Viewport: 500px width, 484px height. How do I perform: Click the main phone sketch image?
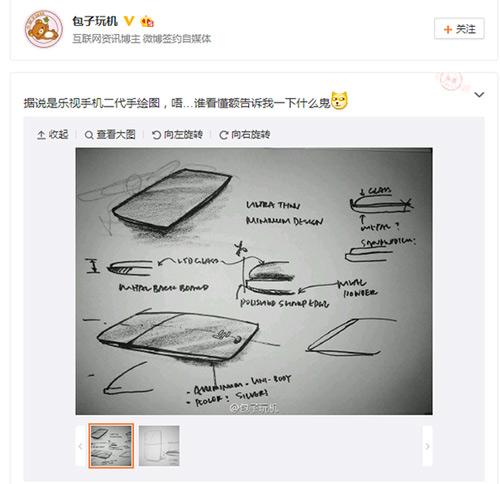point(254,281)
